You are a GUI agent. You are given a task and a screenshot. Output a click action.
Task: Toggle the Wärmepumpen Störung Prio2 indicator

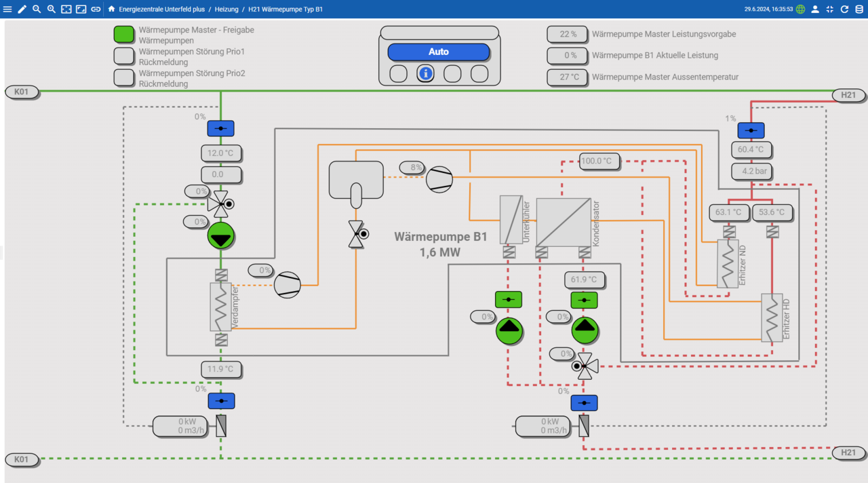[x=124, y=78]
